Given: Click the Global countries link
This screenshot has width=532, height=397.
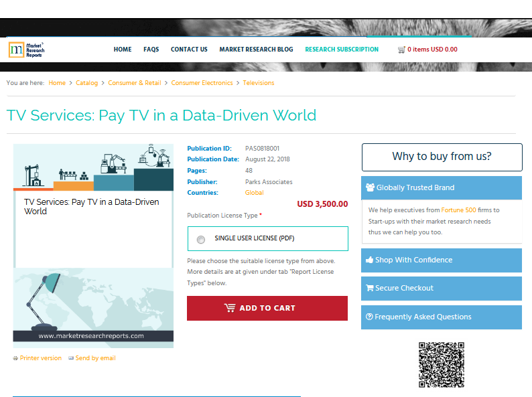Looking at the screenshot, I should click(x=254, y=193).
